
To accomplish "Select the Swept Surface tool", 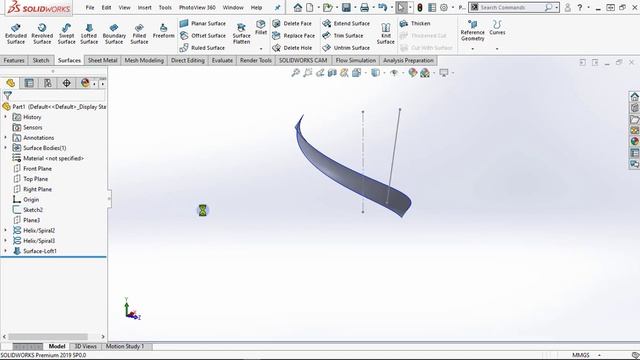I will [66, 33].
